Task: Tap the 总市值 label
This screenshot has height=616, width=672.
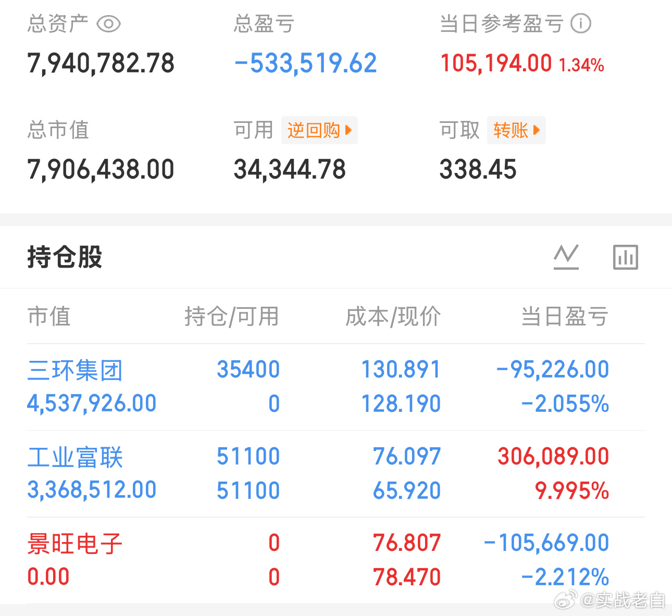Action: 58,130
